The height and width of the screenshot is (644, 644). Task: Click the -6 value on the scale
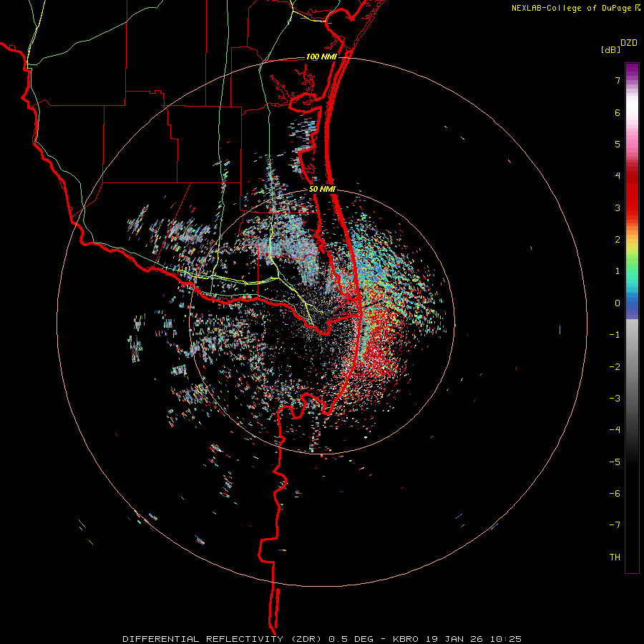tap(615, 493)
